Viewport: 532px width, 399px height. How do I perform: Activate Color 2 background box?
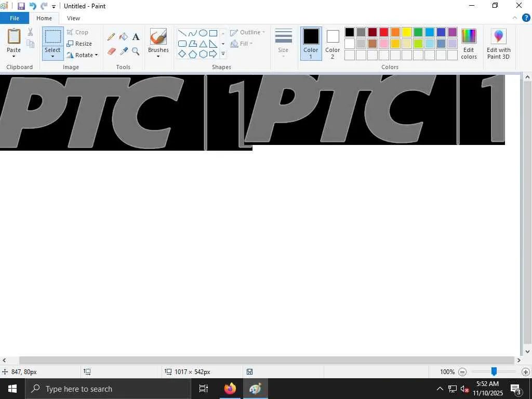pyautogui.click(x=332, y=44)
